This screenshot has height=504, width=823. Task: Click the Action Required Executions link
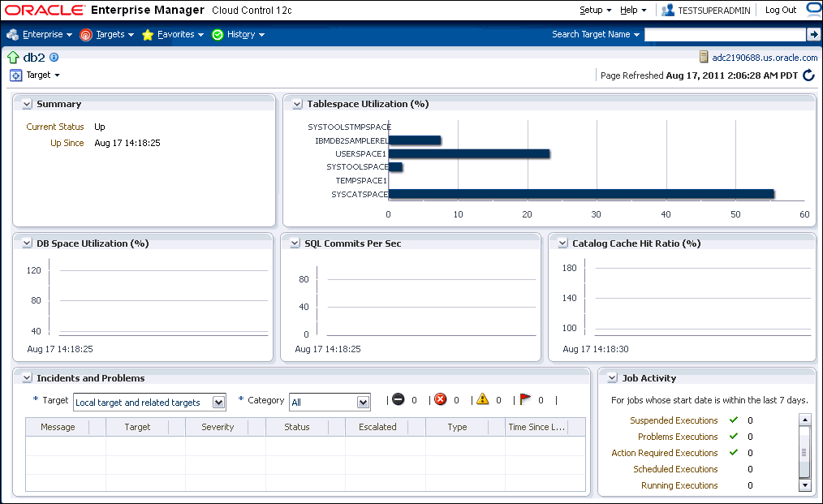pyautogui.click(x=664, y=453)
